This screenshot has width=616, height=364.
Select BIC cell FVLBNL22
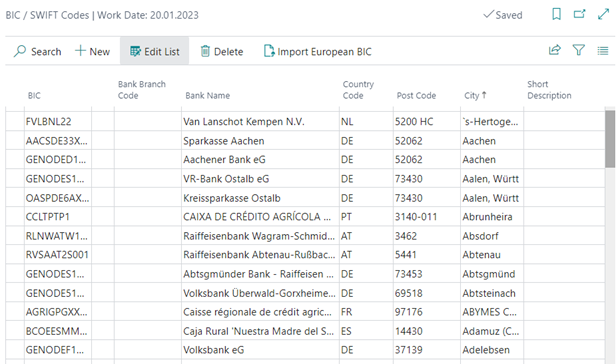click(x=58, y=121)
